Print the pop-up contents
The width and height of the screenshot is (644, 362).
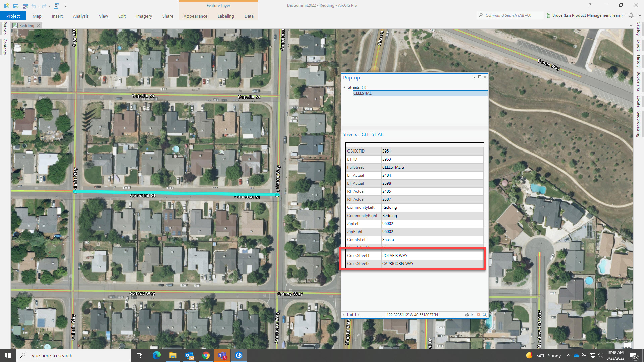tap(467, 315)
